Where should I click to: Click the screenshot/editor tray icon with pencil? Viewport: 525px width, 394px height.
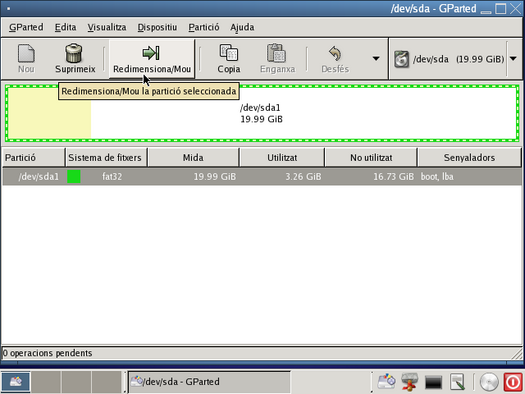tap(457, 382)
